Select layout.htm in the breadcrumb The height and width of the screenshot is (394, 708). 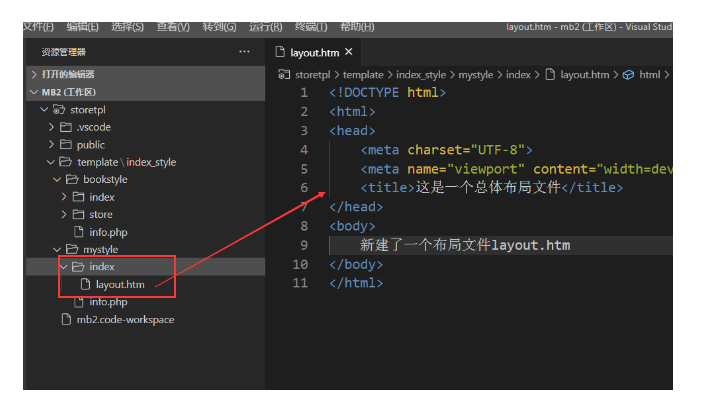tap(585, 74)
